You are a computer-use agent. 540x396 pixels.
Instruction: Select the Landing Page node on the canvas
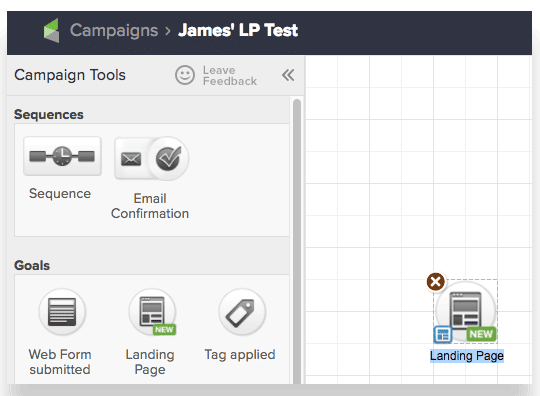point(465,311)
